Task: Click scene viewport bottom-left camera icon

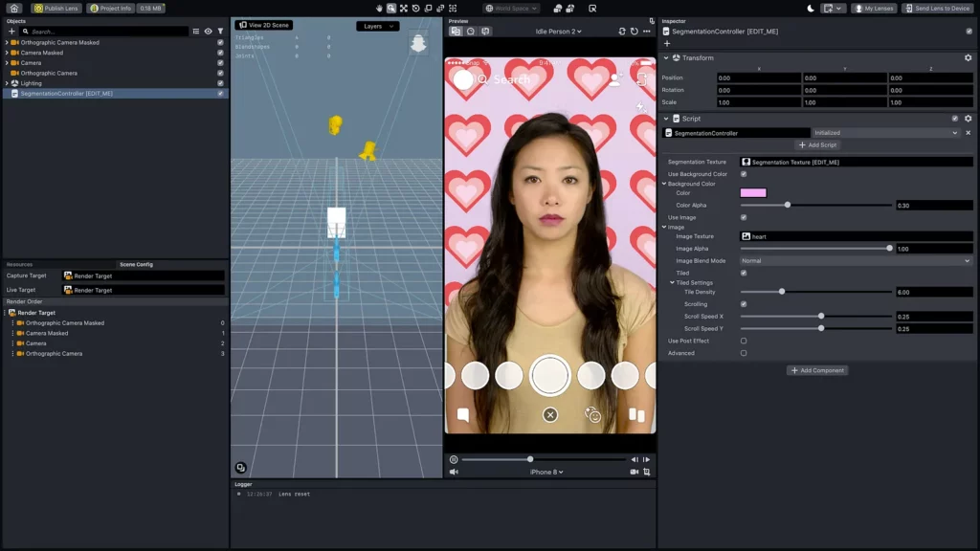Action: click(x=240, y=467)
